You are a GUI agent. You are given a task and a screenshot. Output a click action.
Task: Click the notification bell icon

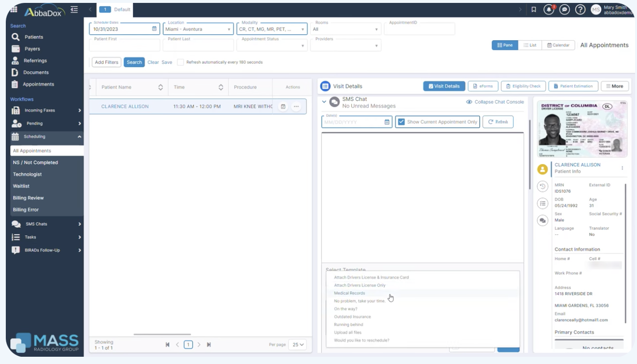(x=548, y=10)
